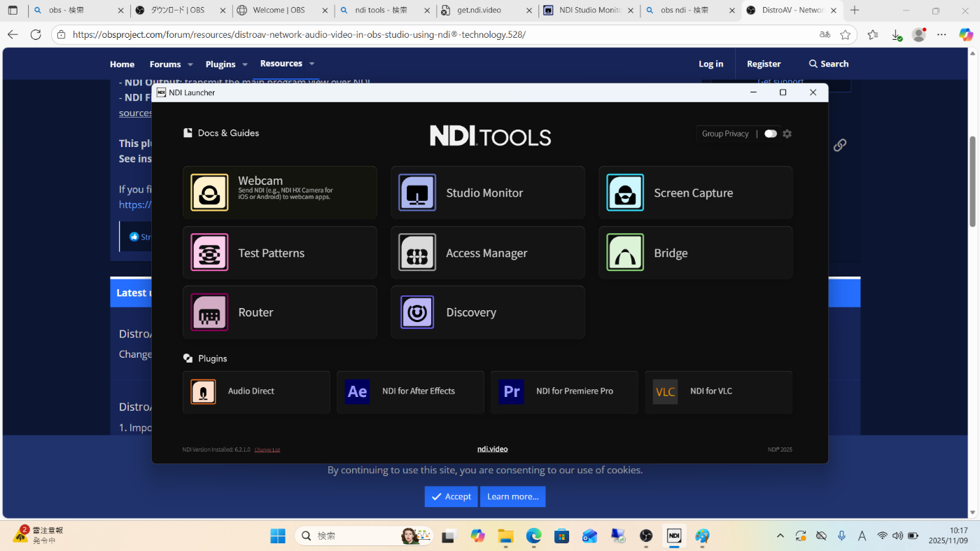Choose NDI for Premiere Pro plugin

(x=564, y=392)
